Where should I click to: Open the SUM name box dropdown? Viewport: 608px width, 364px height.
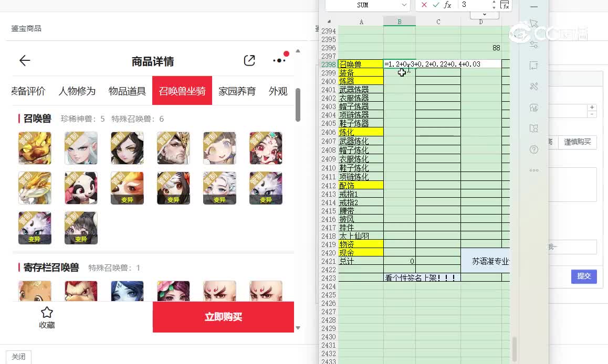point(404,5)
